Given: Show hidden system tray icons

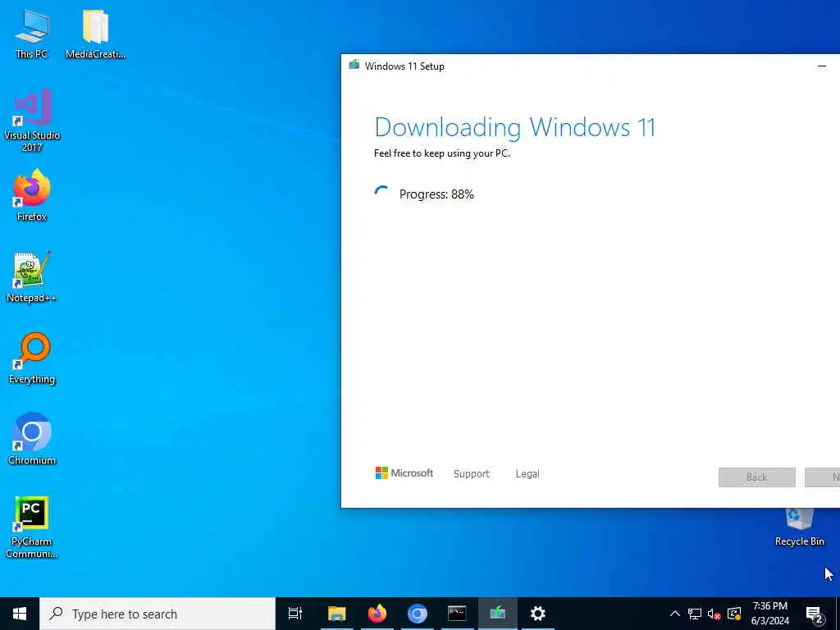Looking at the screenshot, I should (x=675, y=614).
